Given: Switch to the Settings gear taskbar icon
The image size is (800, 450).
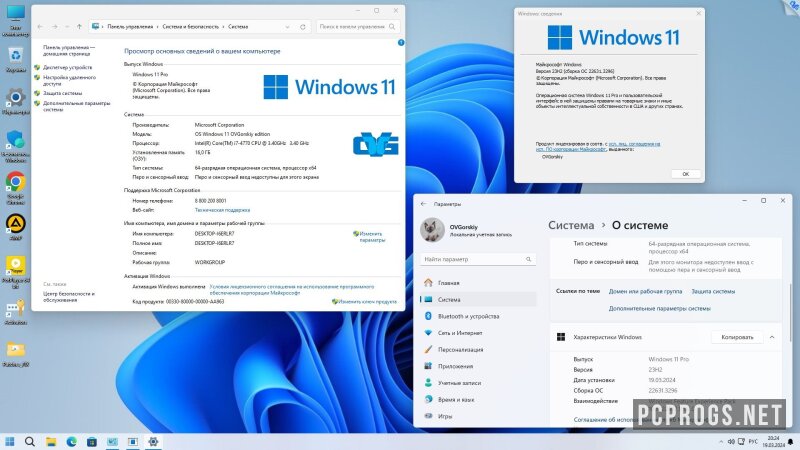Looking at the screenshot, I should coord(153,441).
